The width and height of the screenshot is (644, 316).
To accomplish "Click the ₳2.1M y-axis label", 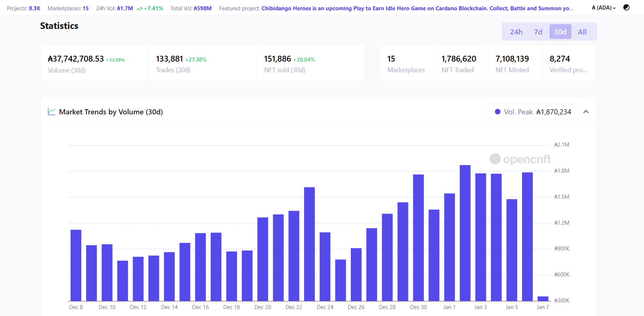I will pos(562,145).
